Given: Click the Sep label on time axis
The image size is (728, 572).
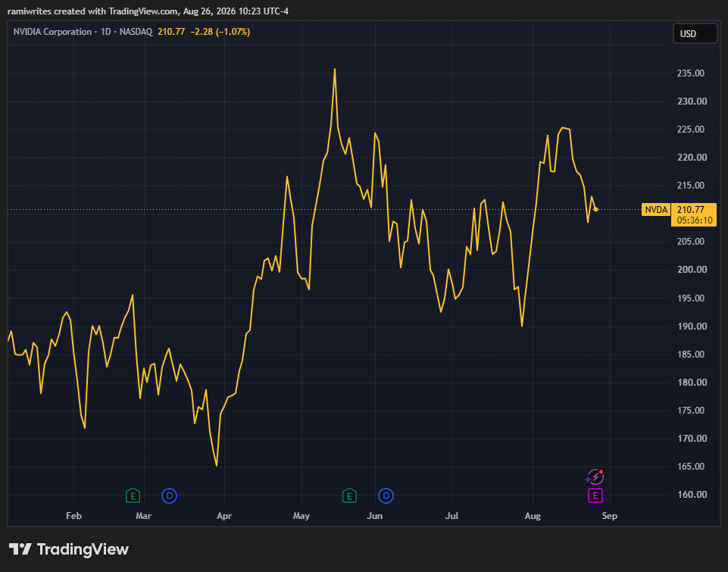Looking at the screenshot, I should tap(610, 516).
